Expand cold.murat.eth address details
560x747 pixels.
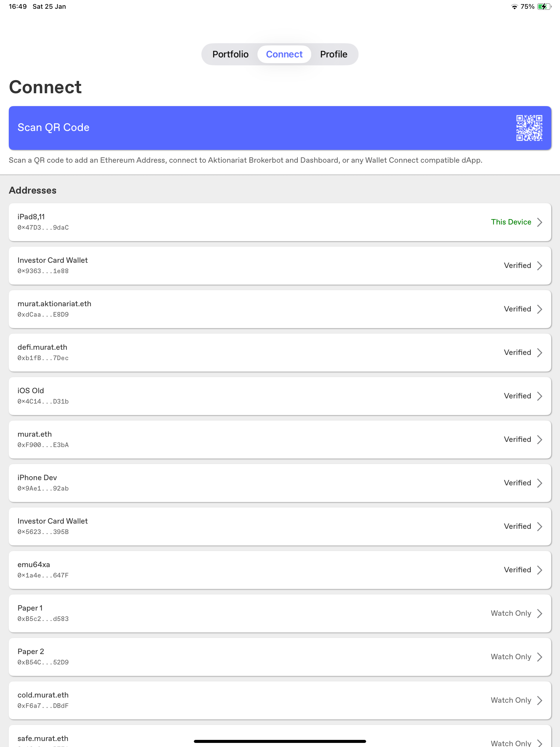click(280, 701)
